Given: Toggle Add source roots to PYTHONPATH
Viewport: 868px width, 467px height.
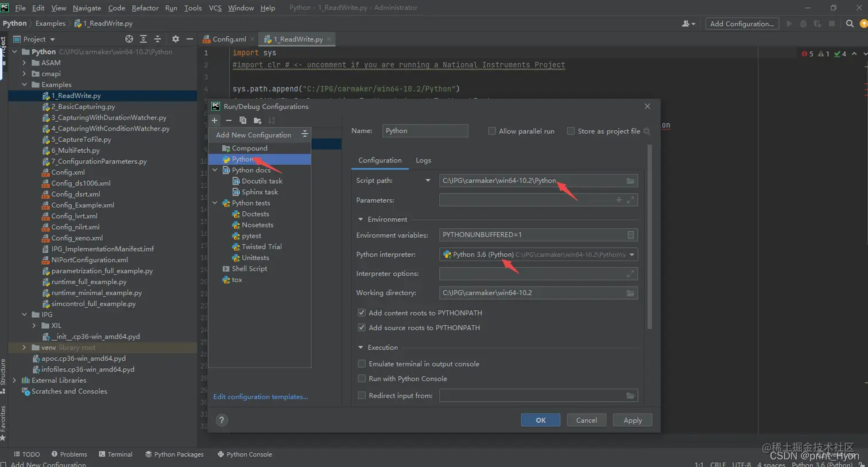Looking at the screenshot, I should click(x=362, y=327).
